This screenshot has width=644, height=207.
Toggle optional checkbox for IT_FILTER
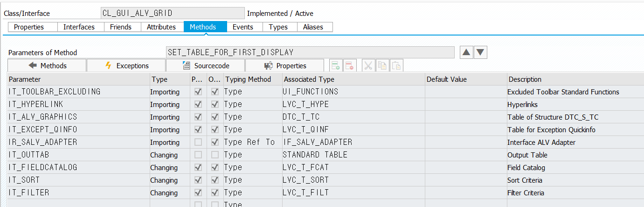(x=215, y=193)
